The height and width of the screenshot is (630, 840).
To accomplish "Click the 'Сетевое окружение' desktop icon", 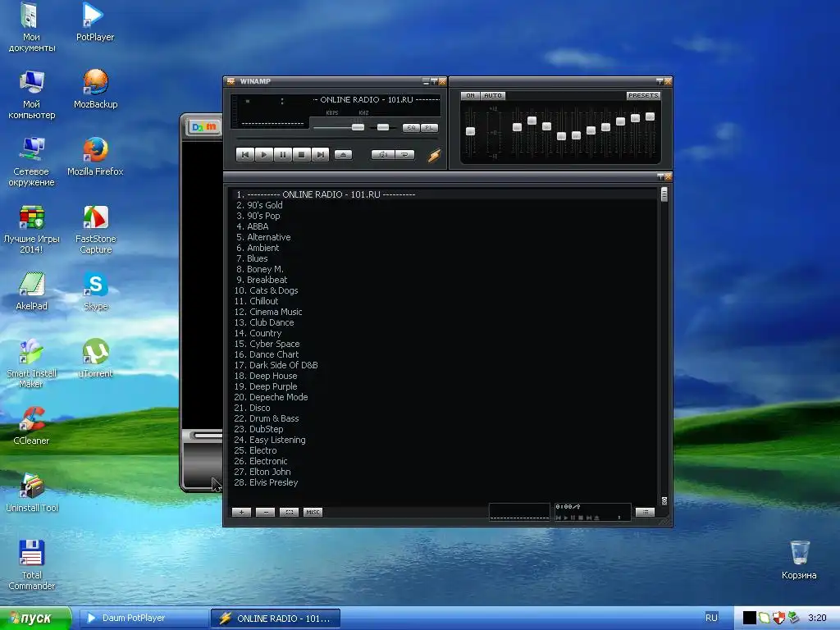I will pyautogui.click(x=31, y=162).
